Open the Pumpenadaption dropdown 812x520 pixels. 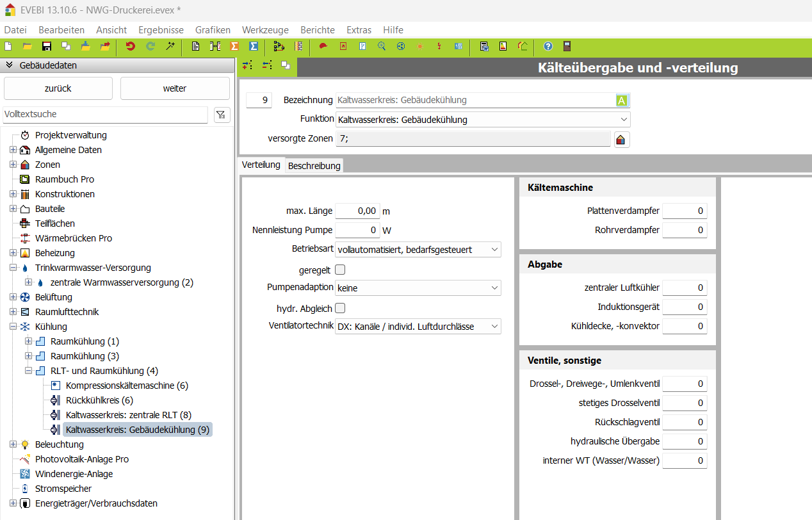pos(418,288)
